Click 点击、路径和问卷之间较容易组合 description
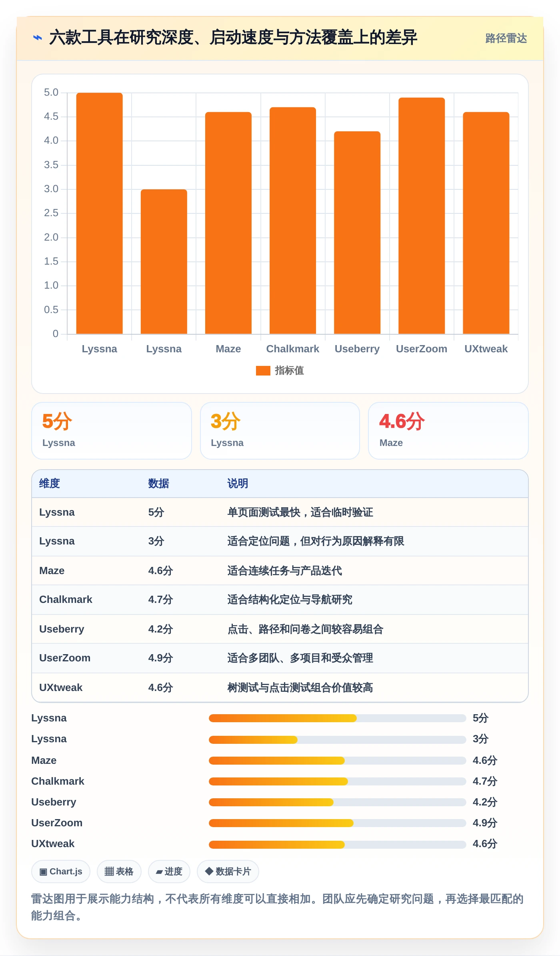 pos(305,629)
